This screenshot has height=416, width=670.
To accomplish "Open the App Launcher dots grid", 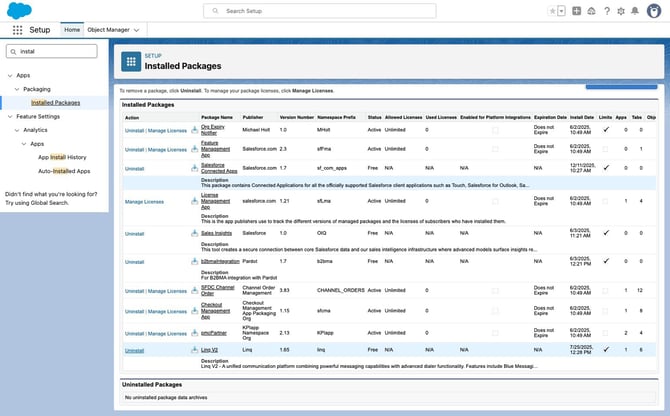I will pyautogui.click(x=18, y=30).
